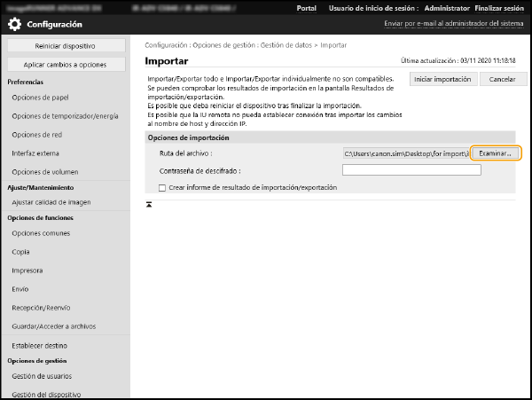The image size is (532, 400).
Task: Click the Contraseña de descifrado field
Action: (x=411, y=170)
